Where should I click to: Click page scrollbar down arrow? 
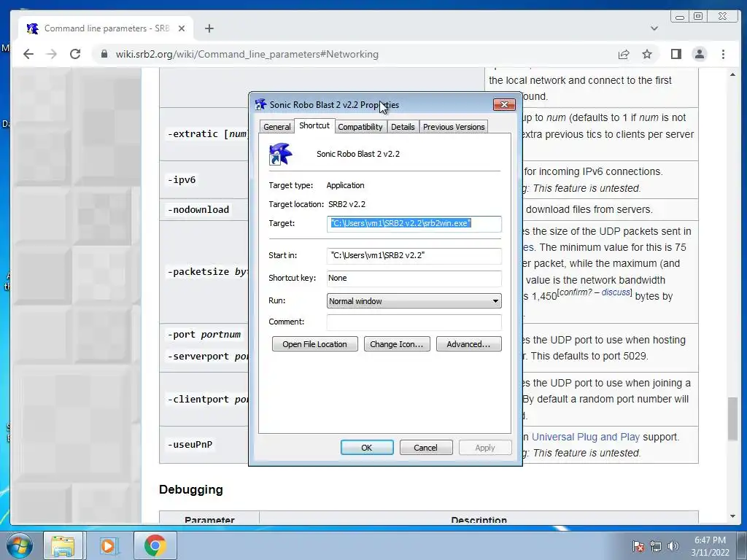732,517
